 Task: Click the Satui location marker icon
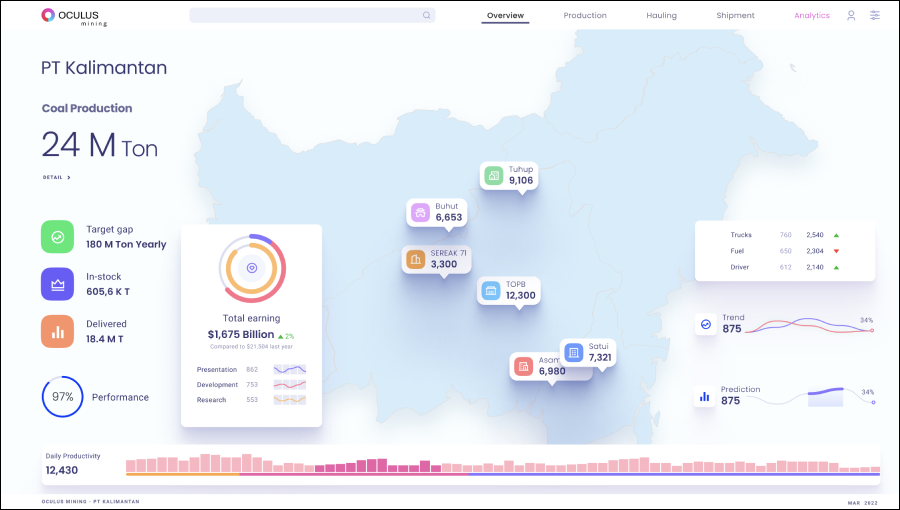pos(573,352)
